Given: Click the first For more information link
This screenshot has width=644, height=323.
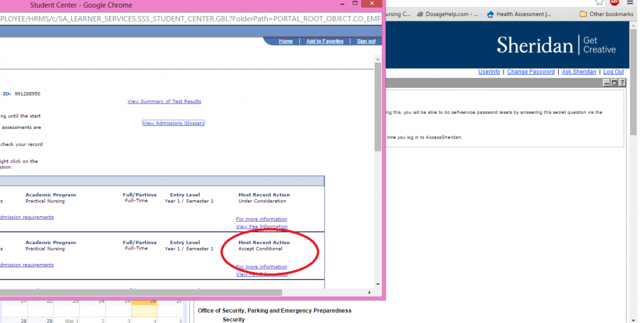Looking at the screenshot, I should tap(261, 219).
